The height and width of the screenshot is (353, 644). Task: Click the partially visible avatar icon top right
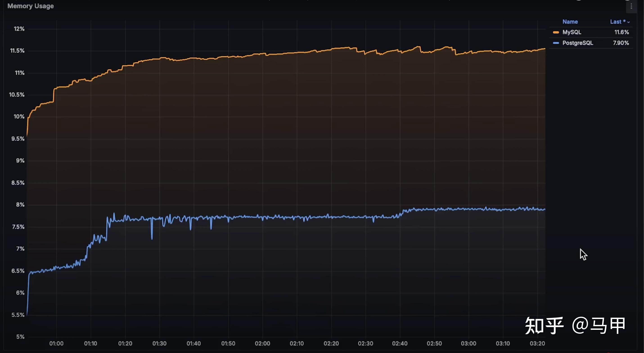[x=579, y=2]
